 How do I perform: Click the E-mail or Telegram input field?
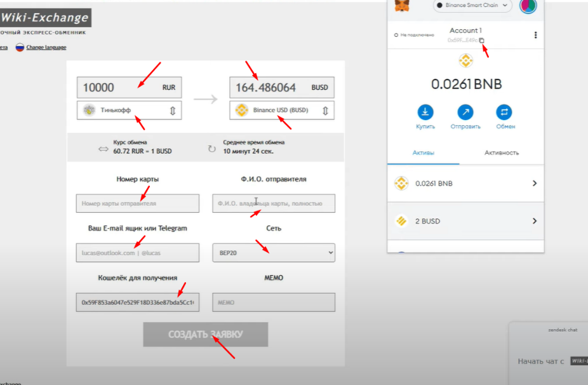(138, 253)
